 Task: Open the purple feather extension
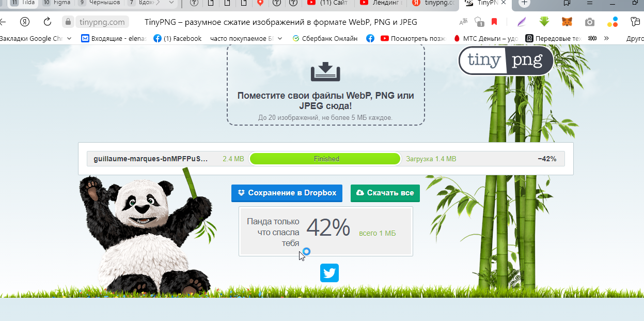coord(522,22)
